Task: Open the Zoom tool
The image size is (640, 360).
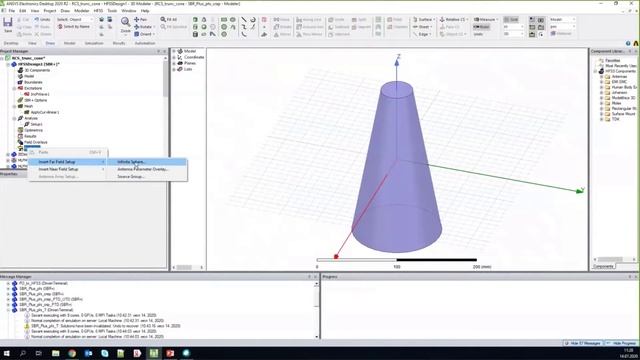Action: pos(125,25)
